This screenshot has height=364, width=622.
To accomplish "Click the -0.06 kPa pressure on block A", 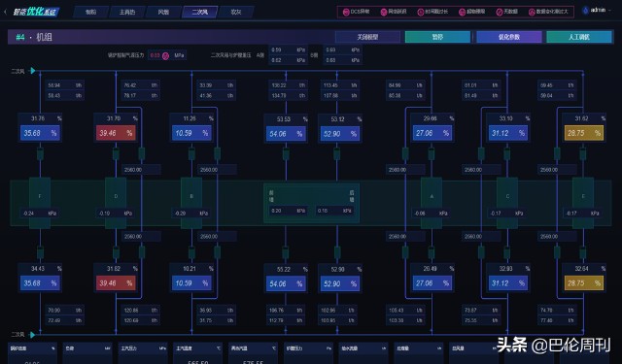I will 432,214.
